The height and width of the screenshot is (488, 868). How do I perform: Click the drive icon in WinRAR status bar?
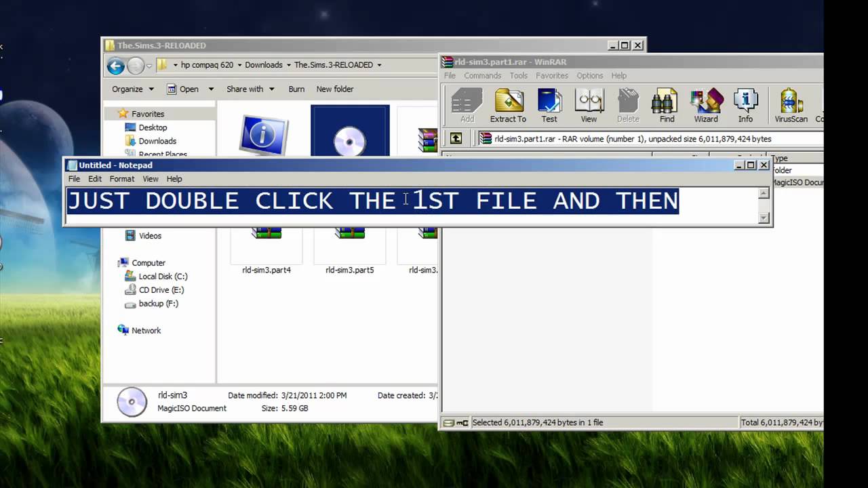click(x=448, y=423)
